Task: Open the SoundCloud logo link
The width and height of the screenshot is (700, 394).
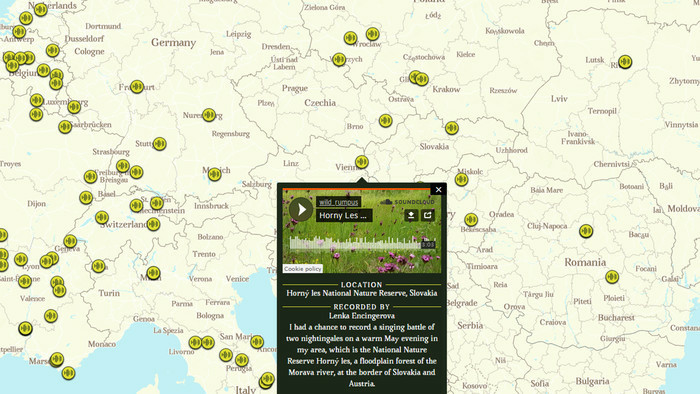Action: (x=407, y=202)
